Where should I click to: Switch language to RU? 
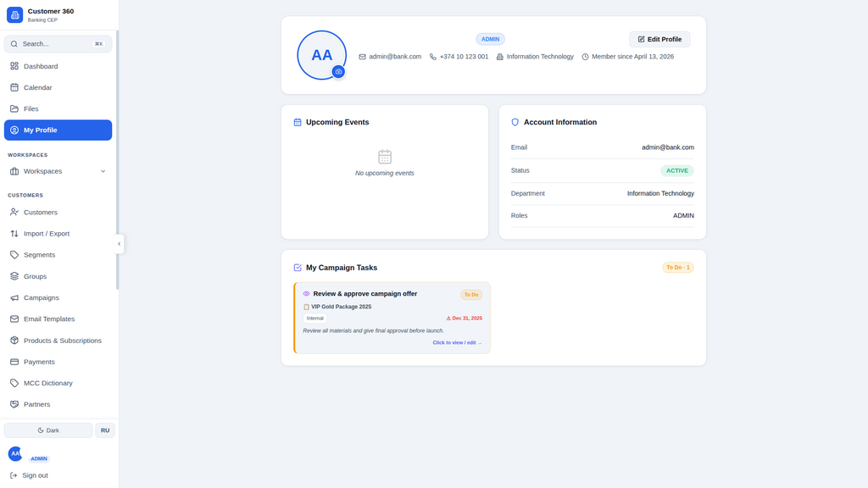click(105, 430)
